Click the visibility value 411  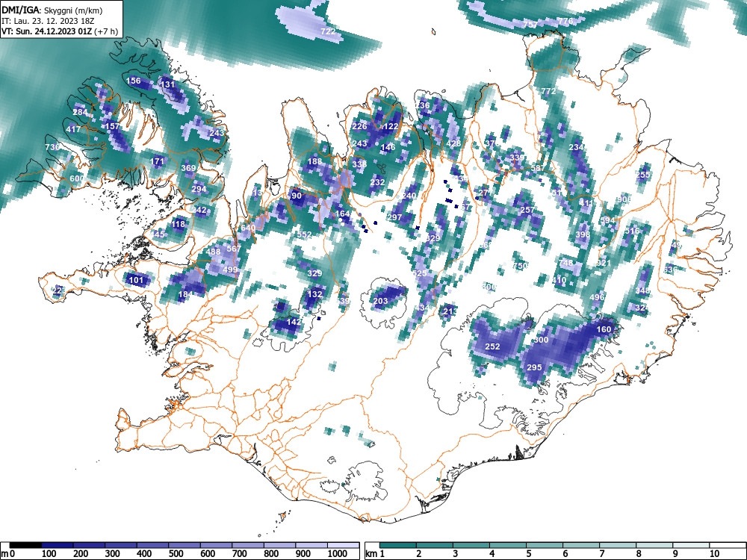click(586, 203)
